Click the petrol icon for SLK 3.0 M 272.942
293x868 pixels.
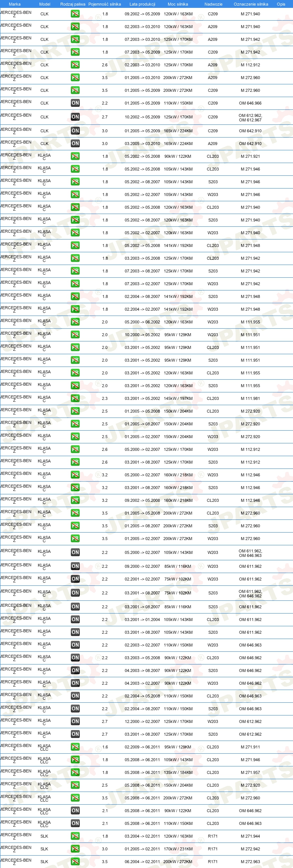[x=75, y=849]
